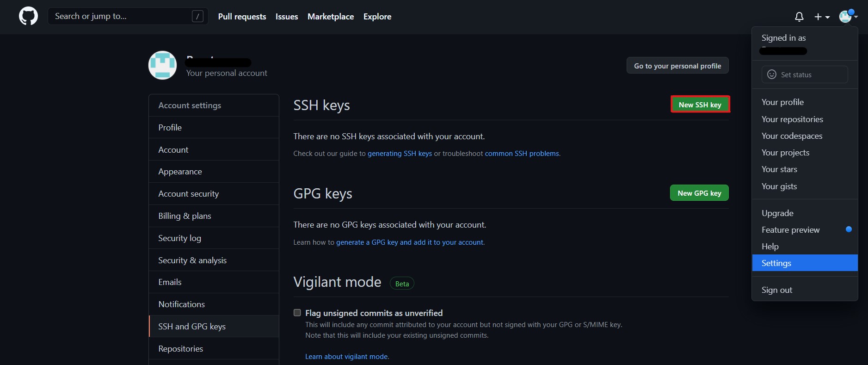Open common SSH problems link
The width and height of the screenshot is (868, 365).
(x=522, y=154)
